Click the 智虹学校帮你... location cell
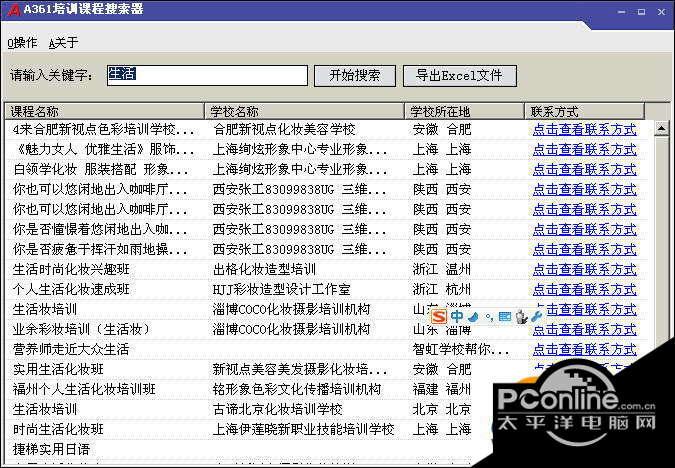 (461, 350)
